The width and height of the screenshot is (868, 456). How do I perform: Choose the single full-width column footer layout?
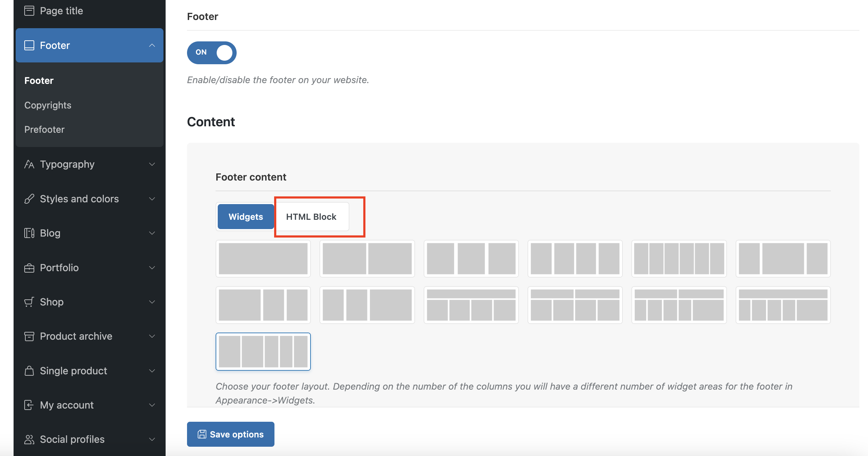tap(263, 259)
